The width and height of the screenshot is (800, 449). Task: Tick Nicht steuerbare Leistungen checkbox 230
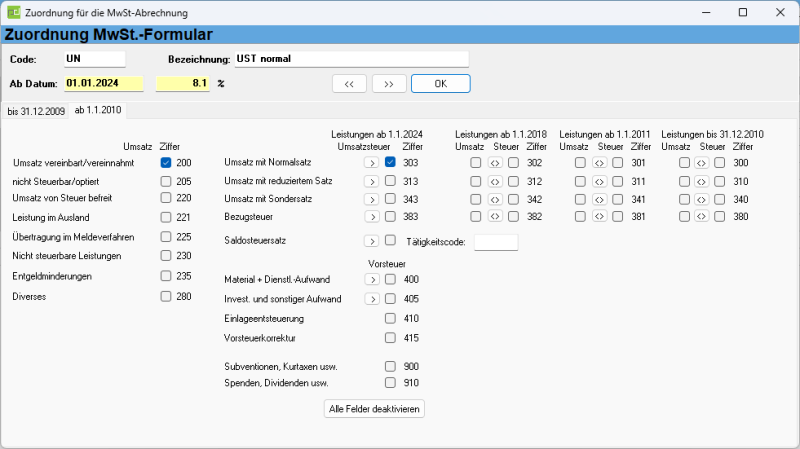pos(165,256)
